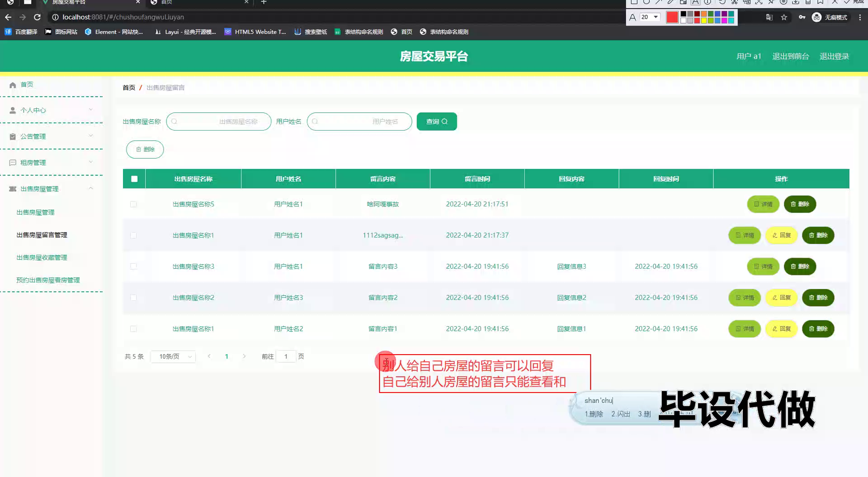868x477 pixels.
Task: Pick the black color swatch
Action: point(683,14)
